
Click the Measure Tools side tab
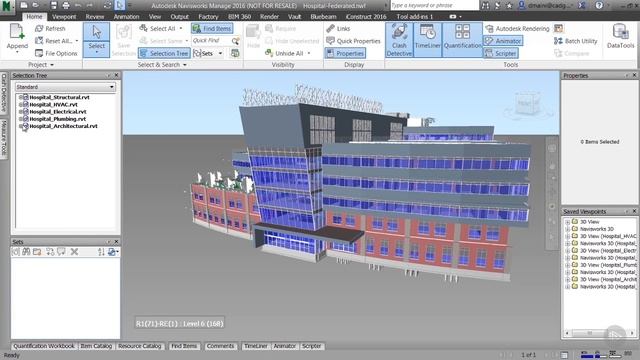[4, 138]
